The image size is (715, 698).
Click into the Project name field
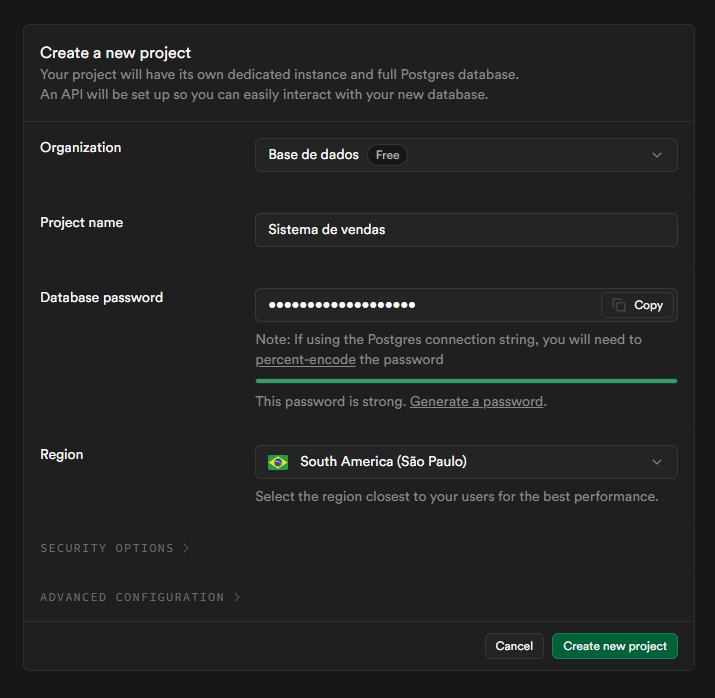pyautogui.click(x=466, y=230)
